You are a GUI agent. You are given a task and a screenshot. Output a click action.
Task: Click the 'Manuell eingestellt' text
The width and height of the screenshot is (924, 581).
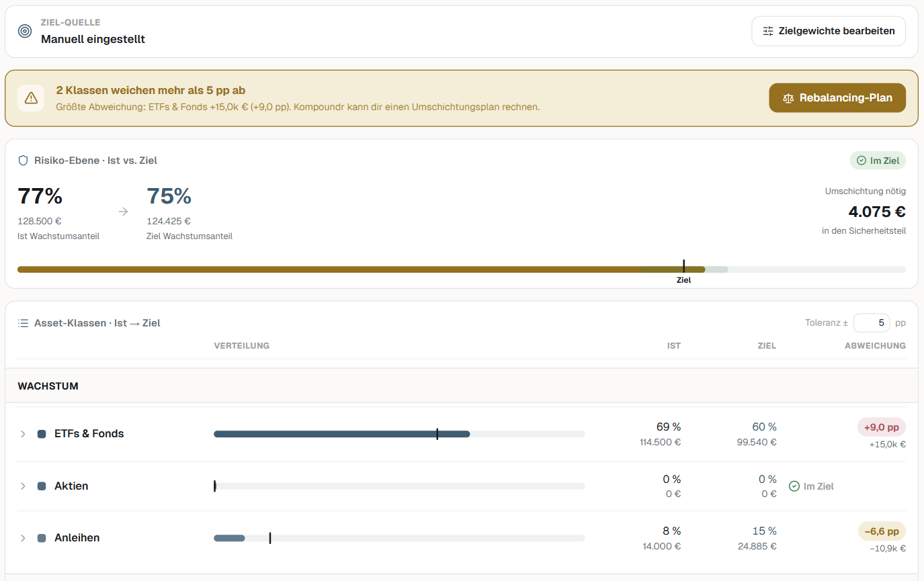pyautogui.click(x=93, y=39)
